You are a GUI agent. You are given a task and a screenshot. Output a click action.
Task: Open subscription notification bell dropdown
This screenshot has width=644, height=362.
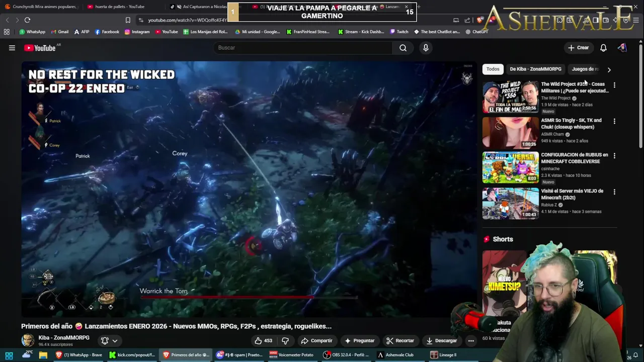click(109, 340)
